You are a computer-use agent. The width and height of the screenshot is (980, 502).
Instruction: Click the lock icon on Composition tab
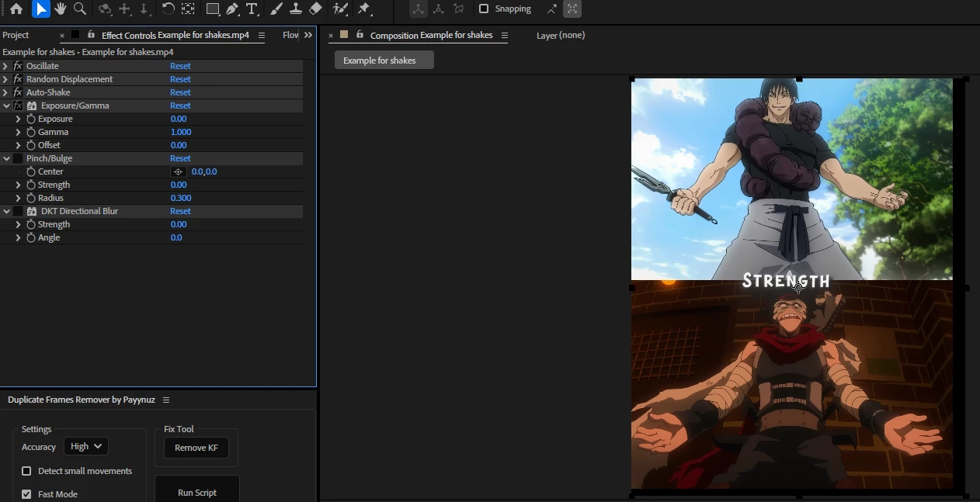pos(360,35)
